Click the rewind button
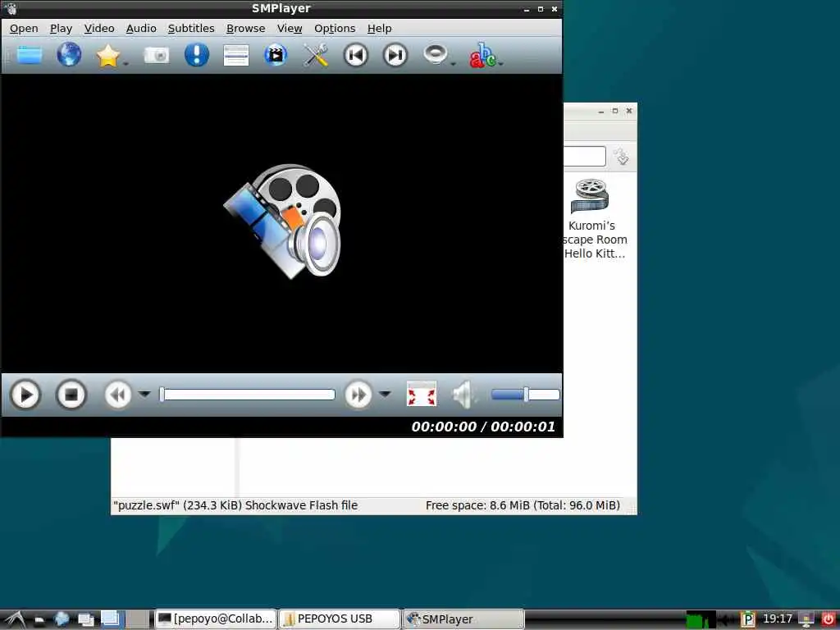The width and height of the screenshot is (840, 630). (x=118, y=395)
